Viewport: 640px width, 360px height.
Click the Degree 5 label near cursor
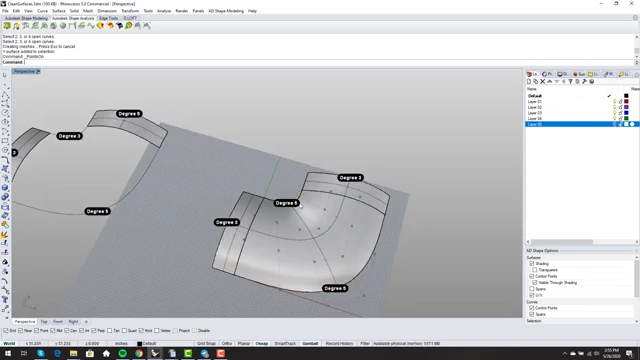tap(287, 203)
